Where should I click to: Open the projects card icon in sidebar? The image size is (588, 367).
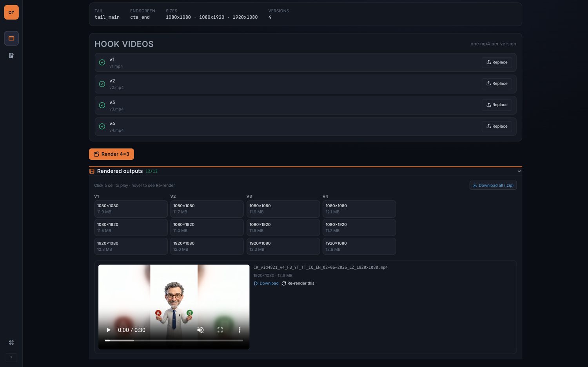pos(11,38)
